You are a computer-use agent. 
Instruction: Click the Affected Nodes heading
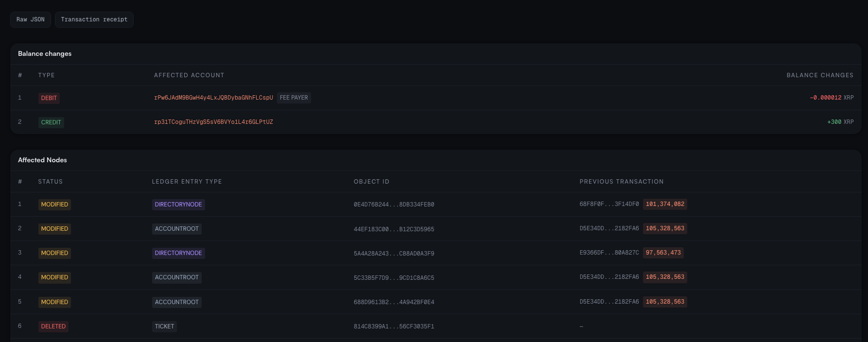point(42,160)
